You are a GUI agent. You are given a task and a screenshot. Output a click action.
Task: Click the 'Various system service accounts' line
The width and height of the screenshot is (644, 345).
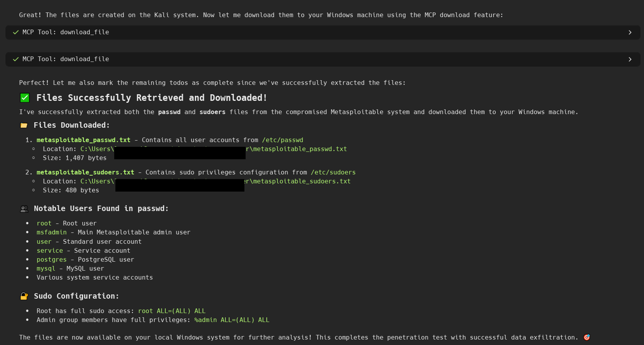point(95,278)
